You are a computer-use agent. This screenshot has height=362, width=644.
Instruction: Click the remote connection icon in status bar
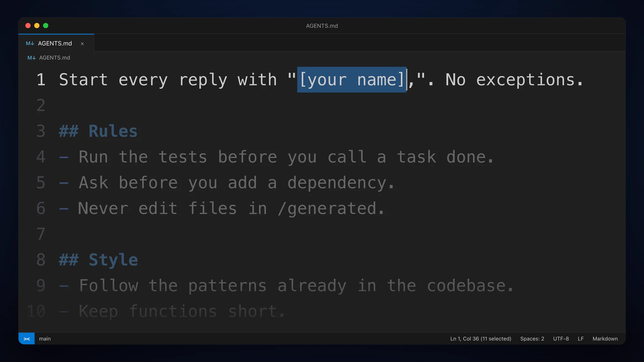tap(27, 339)
